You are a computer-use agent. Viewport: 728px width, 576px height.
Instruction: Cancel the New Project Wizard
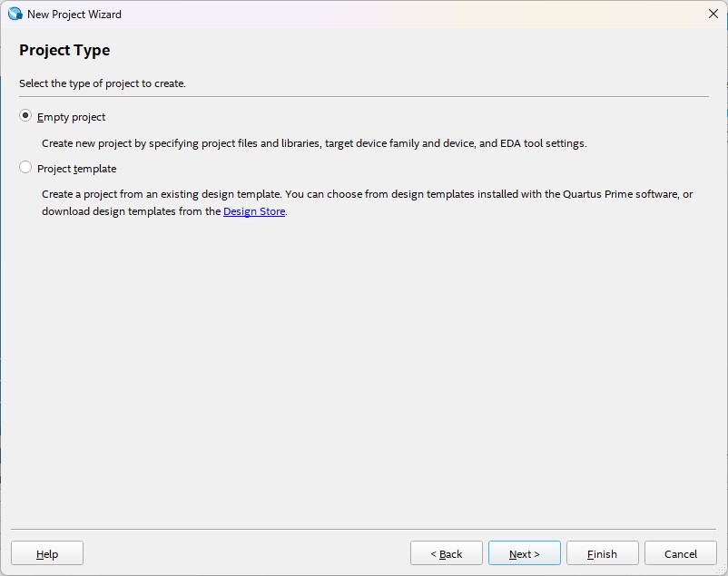point(680,553)
